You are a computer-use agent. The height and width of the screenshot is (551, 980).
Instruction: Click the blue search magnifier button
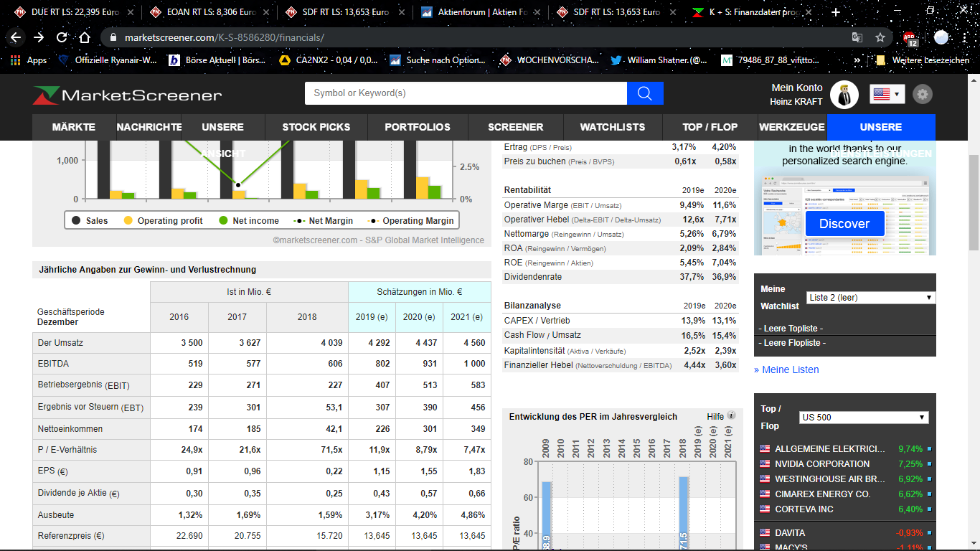click(x=644, y=93)
